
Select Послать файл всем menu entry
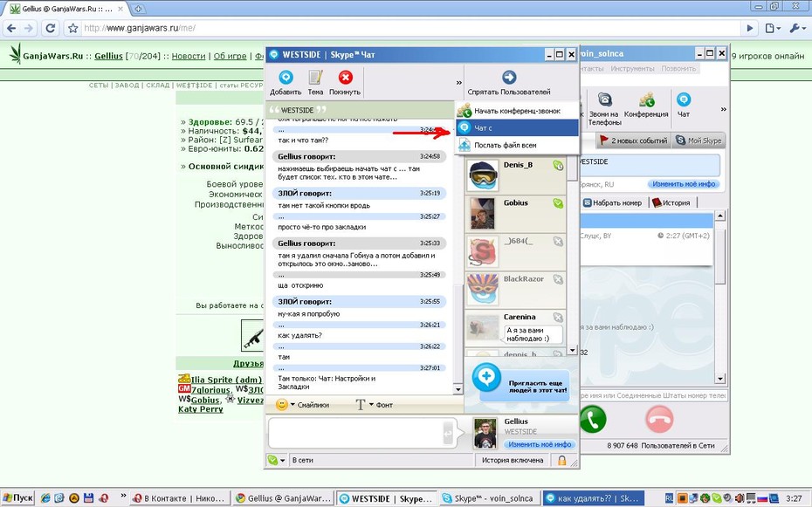(x=517, y=146)
